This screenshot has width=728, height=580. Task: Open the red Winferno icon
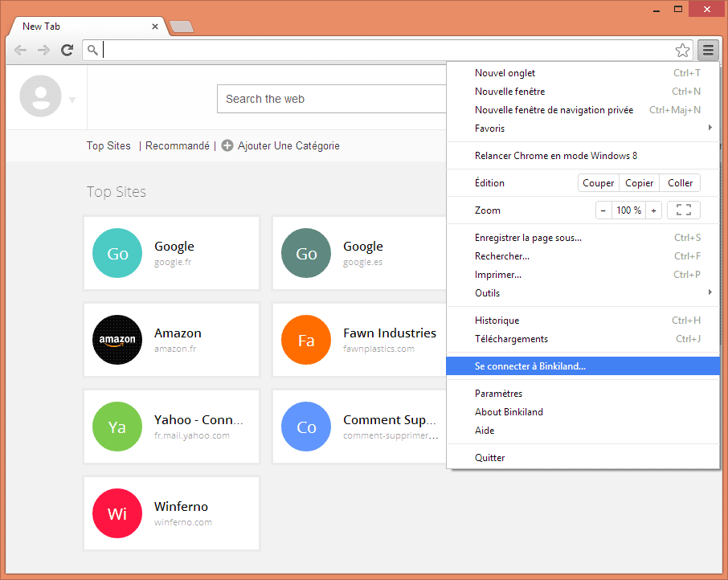coord(117,513)
